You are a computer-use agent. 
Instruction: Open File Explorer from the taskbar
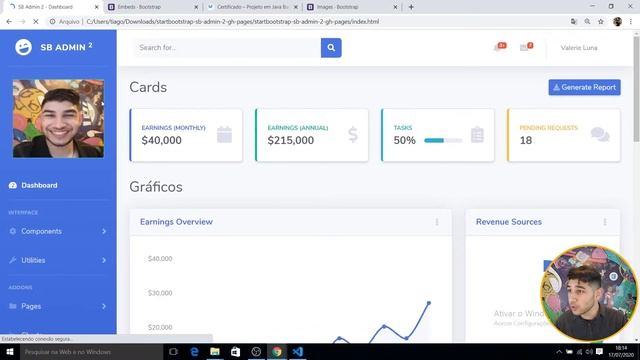click(x=215, y=351)
